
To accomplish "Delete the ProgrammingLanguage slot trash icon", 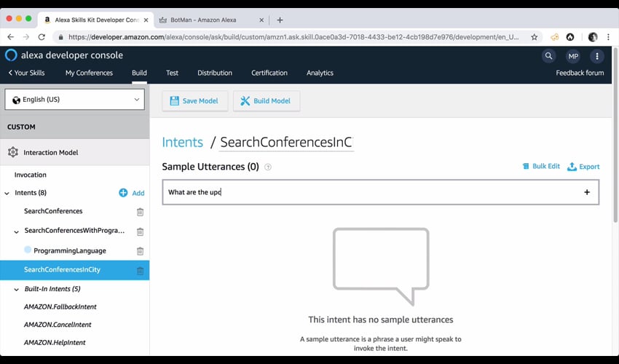I will click(x=140, y=251).
